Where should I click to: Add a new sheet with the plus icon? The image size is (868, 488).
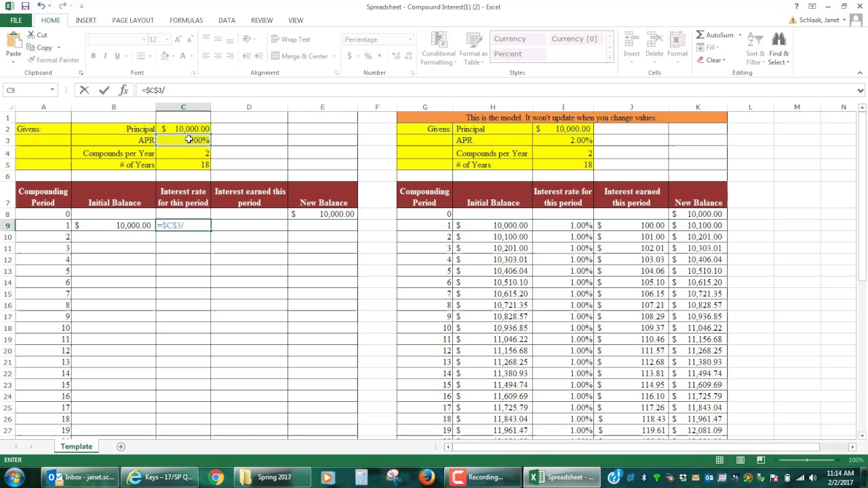point(121,447)
